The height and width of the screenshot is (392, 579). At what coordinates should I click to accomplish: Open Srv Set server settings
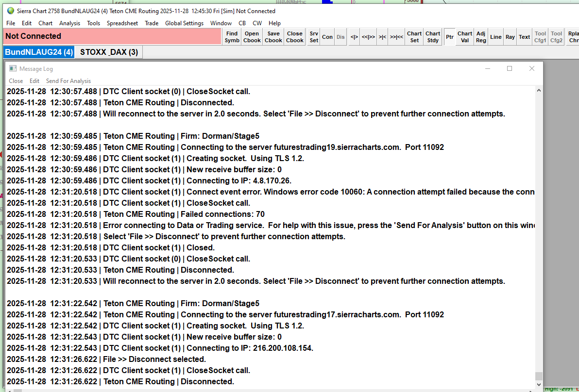pyautogui.click(x=314, y=37)
